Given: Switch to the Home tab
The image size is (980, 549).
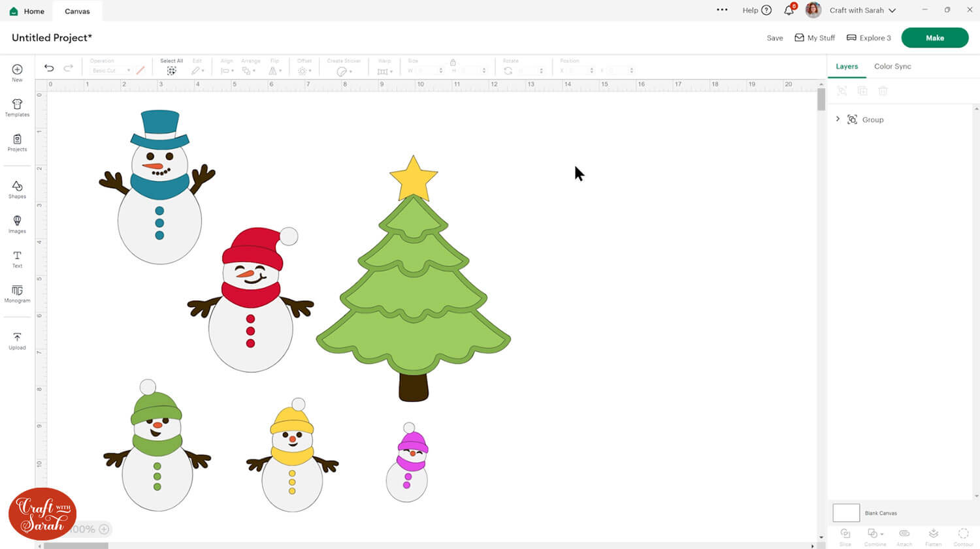Looking at the screenshot, I should [x=27, y=11].
